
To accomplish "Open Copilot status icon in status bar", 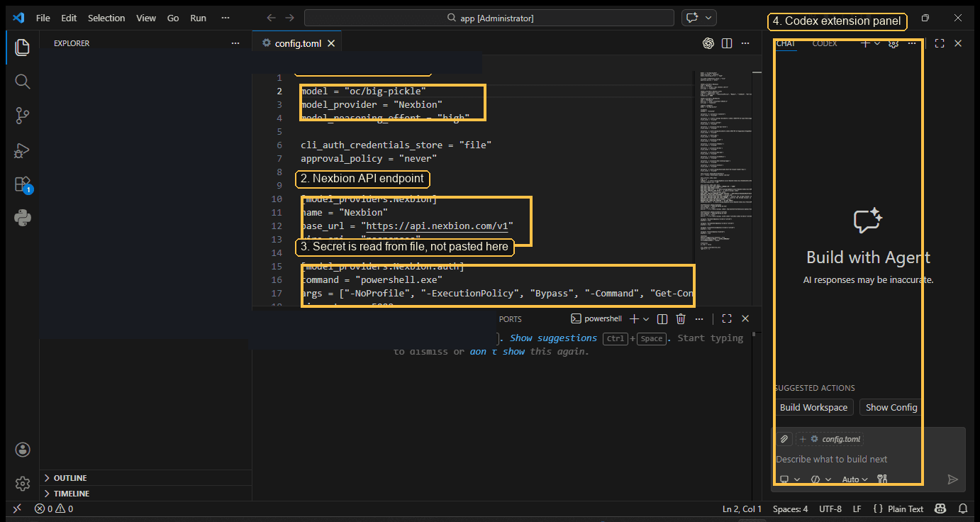I will [x=940, y=509].
